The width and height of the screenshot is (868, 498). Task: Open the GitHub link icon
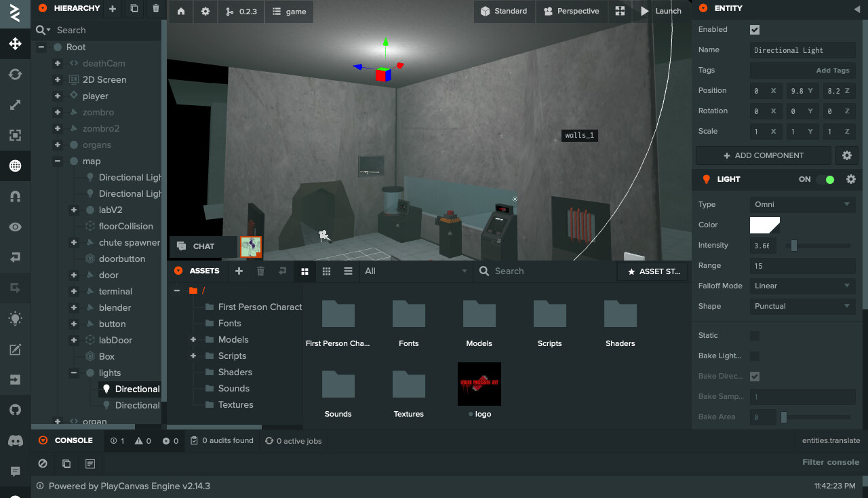point(15,410)
